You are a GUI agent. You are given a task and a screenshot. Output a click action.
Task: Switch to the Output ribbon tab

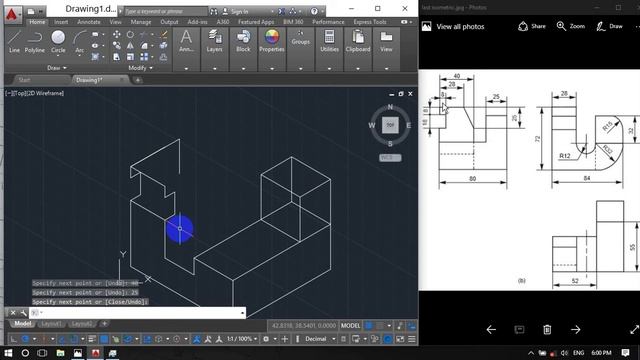[x=169, y=22]
